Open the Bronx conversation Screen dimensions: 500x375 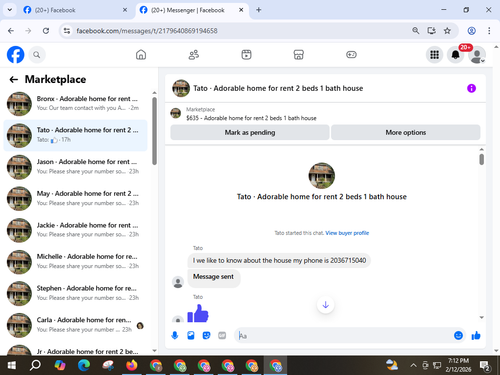pos(75,104)
